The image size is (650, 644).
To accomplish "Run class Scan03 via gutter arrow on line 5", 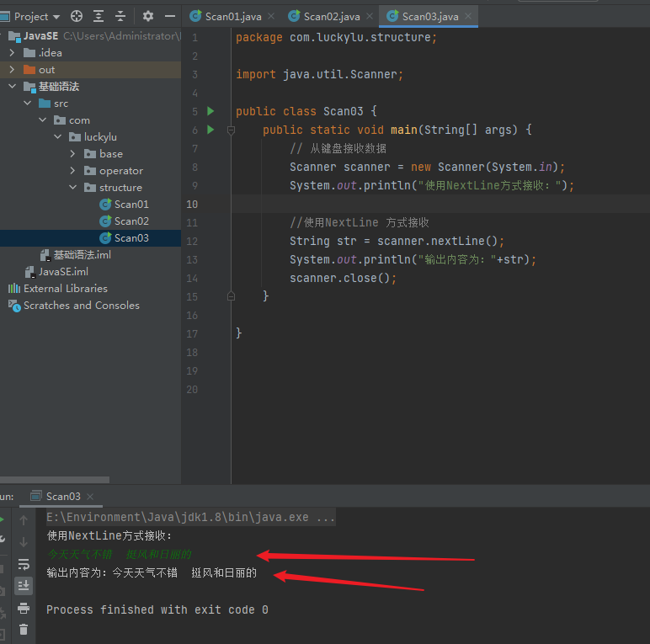I will (x=210, y=111).
